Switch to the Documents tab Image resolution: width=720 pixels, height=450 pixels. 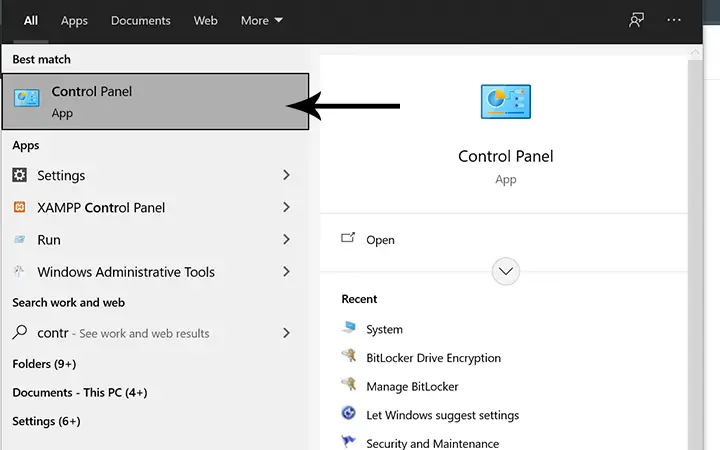141,21
